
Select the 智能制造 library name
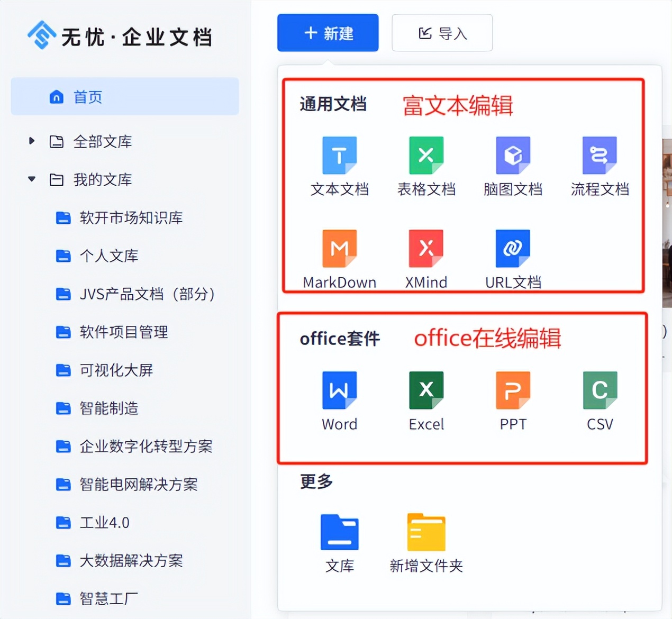pyautogui.click(x=109, y=408)
